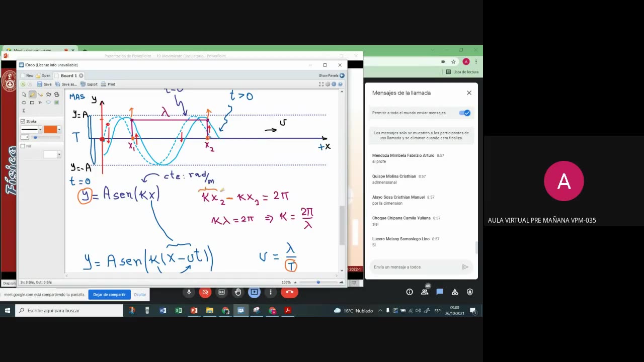The image size is (644, 362).
Task: Open IDroo info icon
Action: pos(334,84)
